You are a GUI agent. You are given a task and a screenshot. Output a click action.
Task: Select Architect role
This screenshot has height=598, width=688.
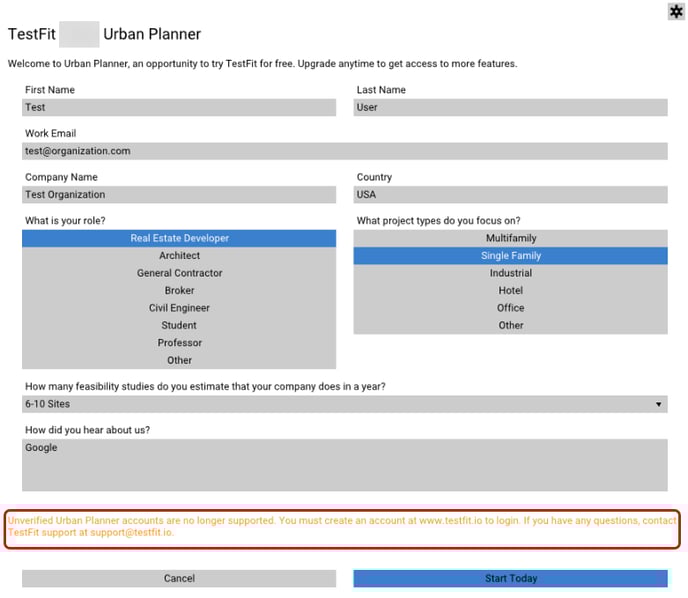point(179,256)
